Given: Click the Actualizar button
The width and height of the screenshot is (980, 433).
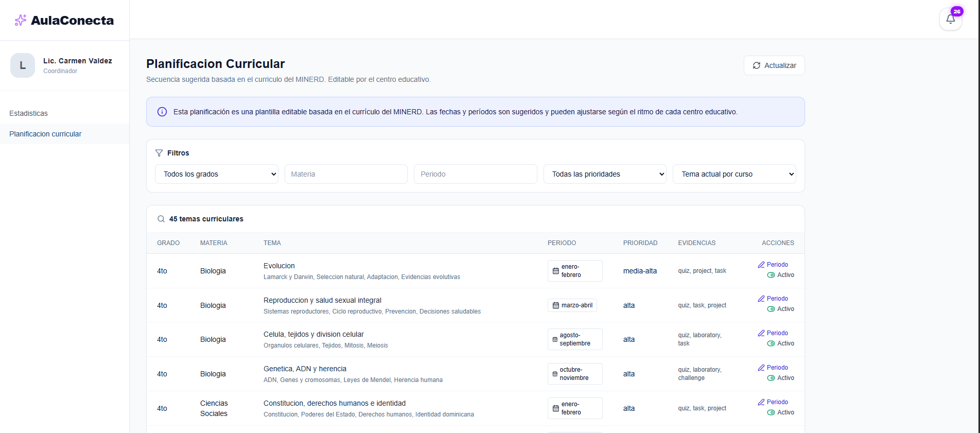Looking at the screenshot, I should [x=774, y=65].
